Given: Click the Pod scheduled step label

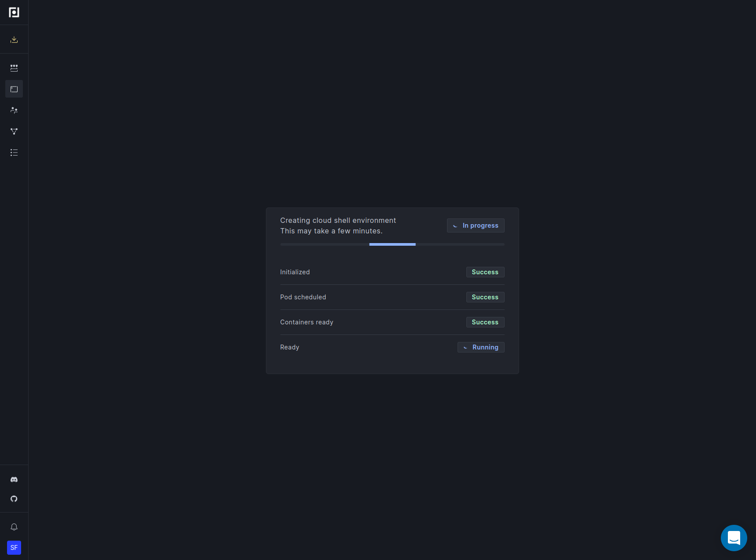Looking at the screenshot, I should coord(303,297).
